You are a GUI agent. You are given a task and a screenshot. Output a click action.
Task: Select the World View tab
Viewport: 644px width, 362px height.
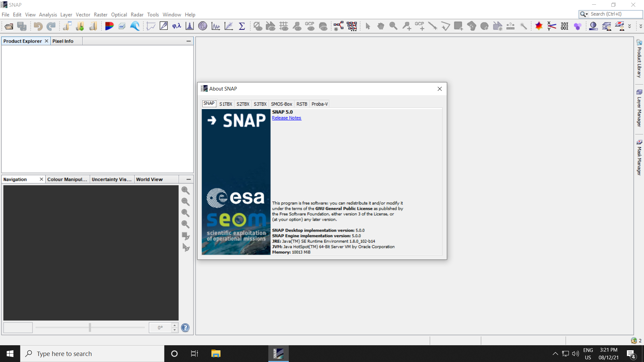click(x=149, y=179)
